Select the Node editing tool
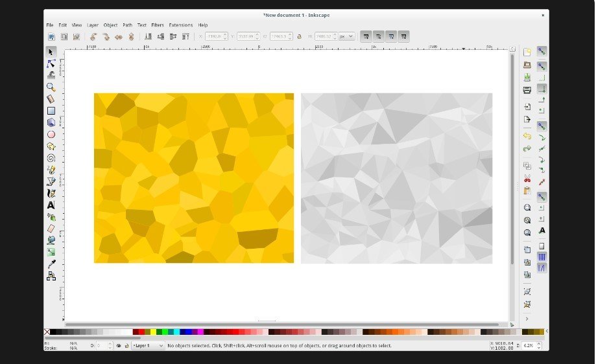 51,63
